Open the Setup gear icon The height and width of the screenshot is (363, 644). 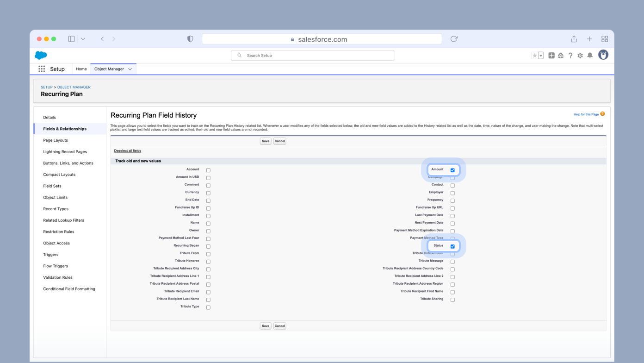click(580, 55)
